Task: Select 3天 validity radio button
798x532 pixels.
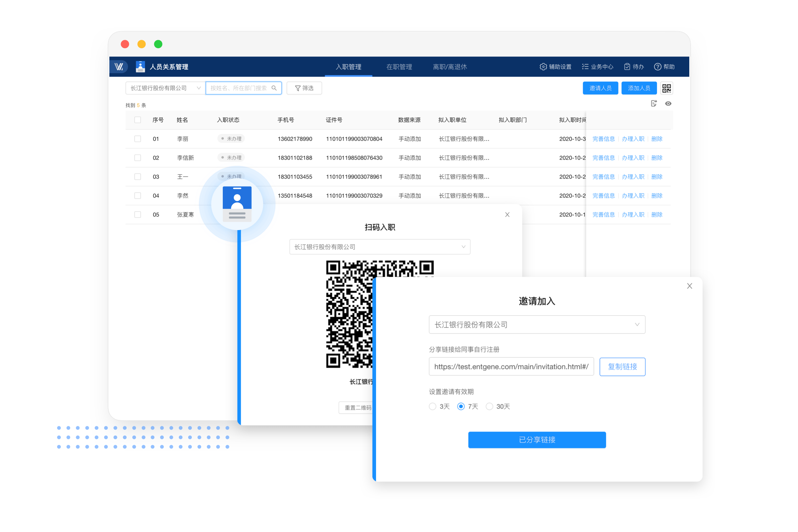Action: [x=432, y=406]
